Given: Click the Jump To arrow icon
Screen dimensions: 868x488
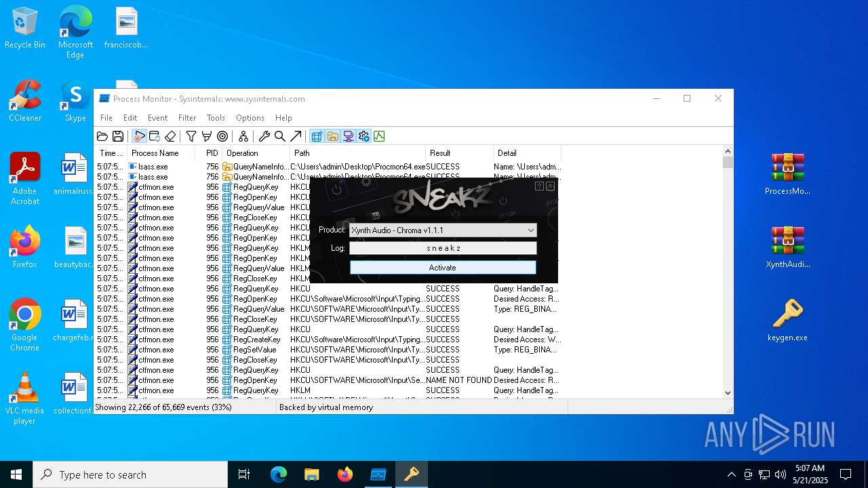Looking at the screenshot, I should tap(296, 136).
